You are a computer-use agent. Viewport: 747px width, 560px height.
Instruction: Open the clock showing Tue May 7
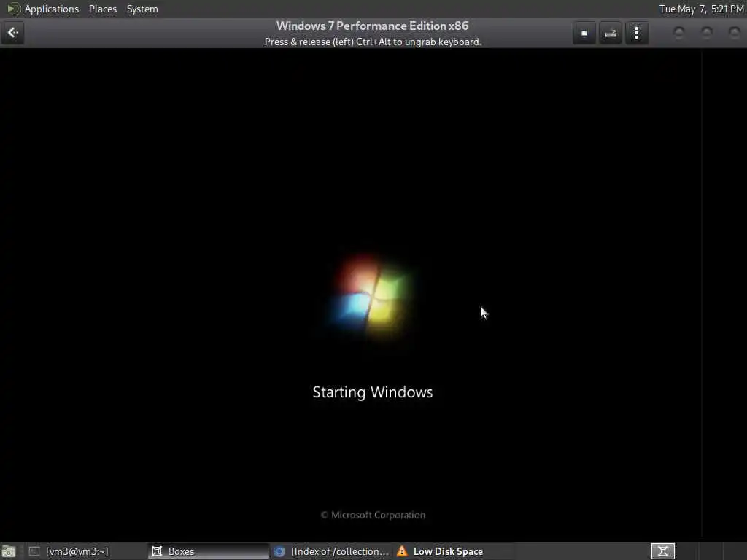pos(701,9)
